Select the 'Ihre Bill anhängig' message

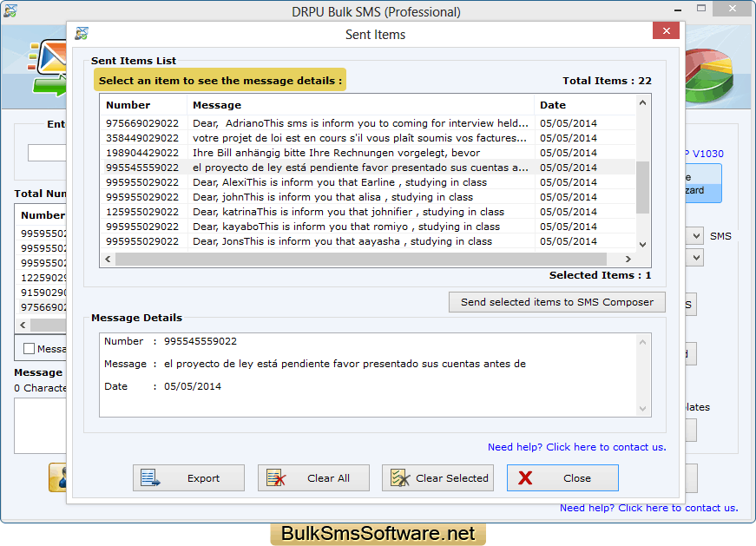click(336, 153)
